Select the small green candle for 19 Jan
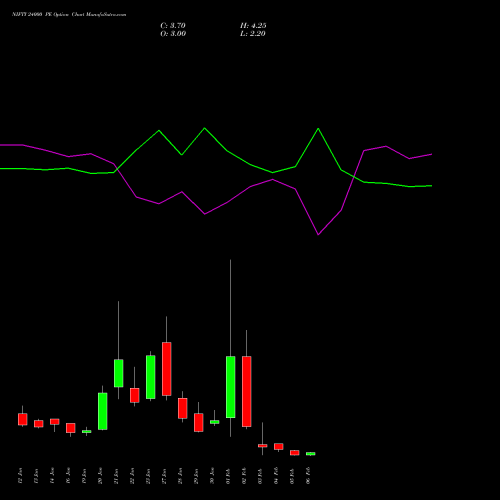Screen dimensions: 500x500 click(87, 431)
